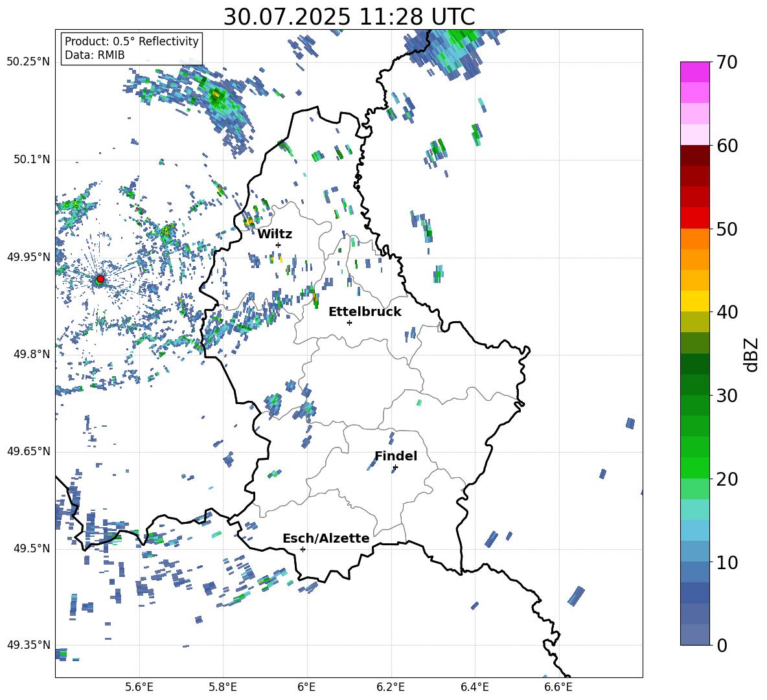The height and width of the screenshot is (700, 767).
Task: Click the colorbar tick label 30
Action: tap(727, 396)
